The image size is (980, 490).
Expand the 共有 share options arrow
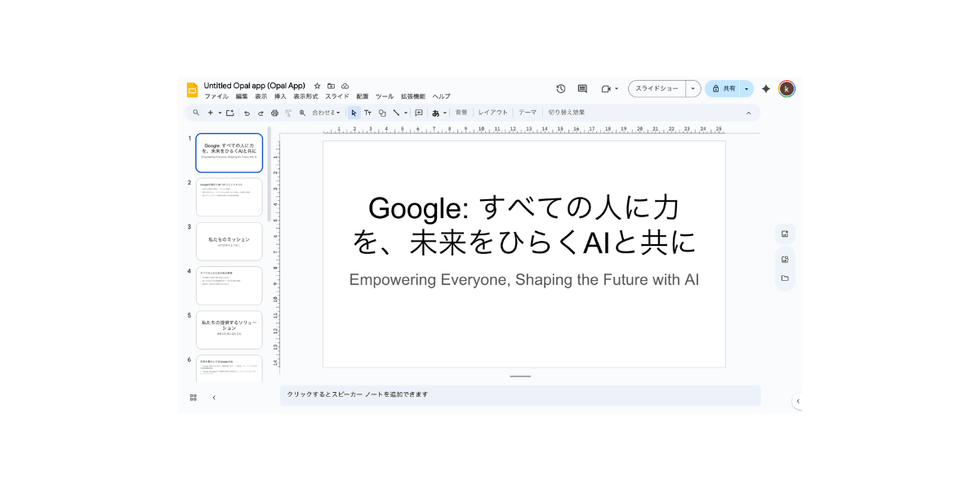coord(746,88)
